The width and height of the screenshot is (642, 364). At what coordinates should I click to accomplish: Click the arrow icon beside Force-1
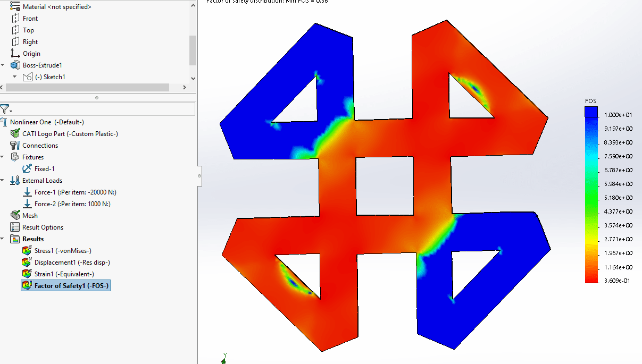(x=27, y=192)
